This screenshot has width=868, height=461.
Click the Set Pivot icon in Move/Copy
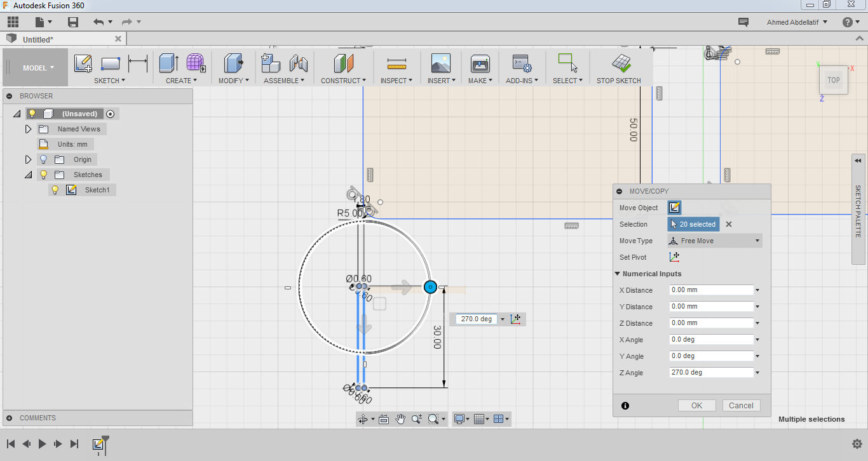tap(675, 257)
